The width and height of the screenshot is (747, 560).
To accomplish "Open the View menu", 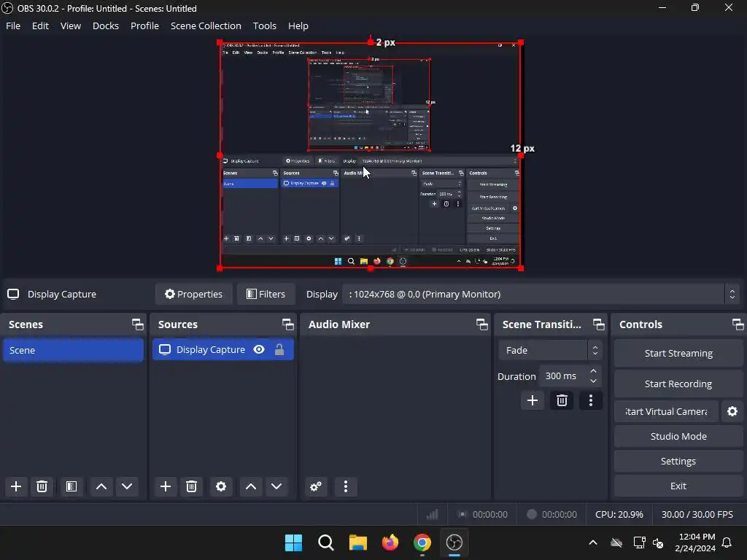I will [x=71, y=26].
